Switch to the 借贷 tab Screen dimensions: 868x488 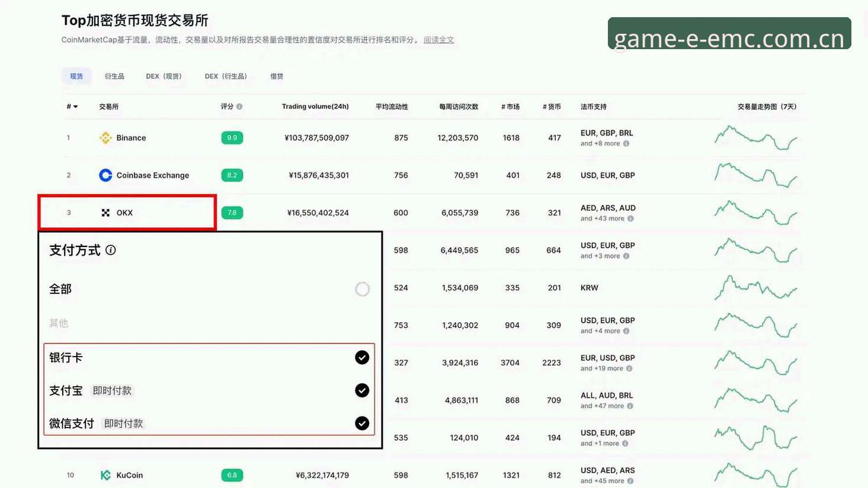click(277, 76)
